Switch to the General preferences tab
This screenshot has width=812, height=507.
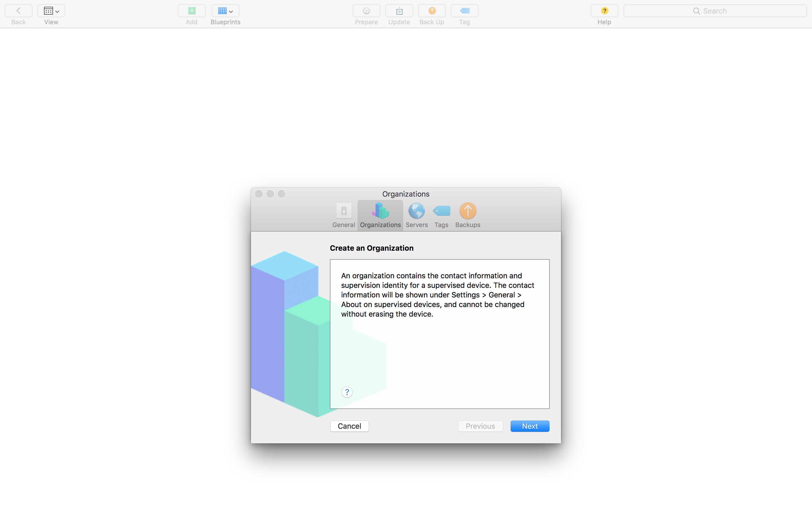point(344,215)
